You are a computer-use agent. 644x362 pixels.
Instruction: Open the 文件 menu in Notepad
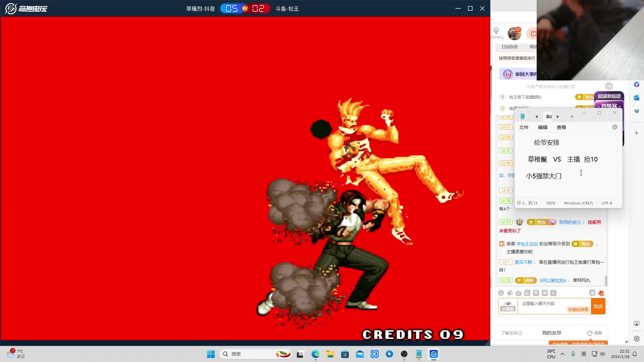coord(524,127)
